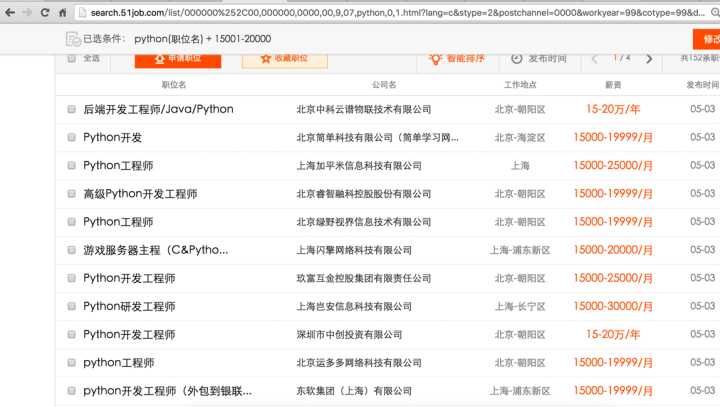Select checkbox for Python开发 row
Viewport: 720px width, 407px height.
tap(71, 137)
